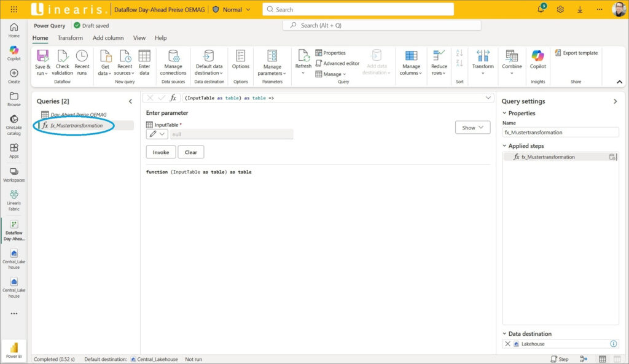
Task: Switch to the data grid view in the status bar
Action: 603,359
